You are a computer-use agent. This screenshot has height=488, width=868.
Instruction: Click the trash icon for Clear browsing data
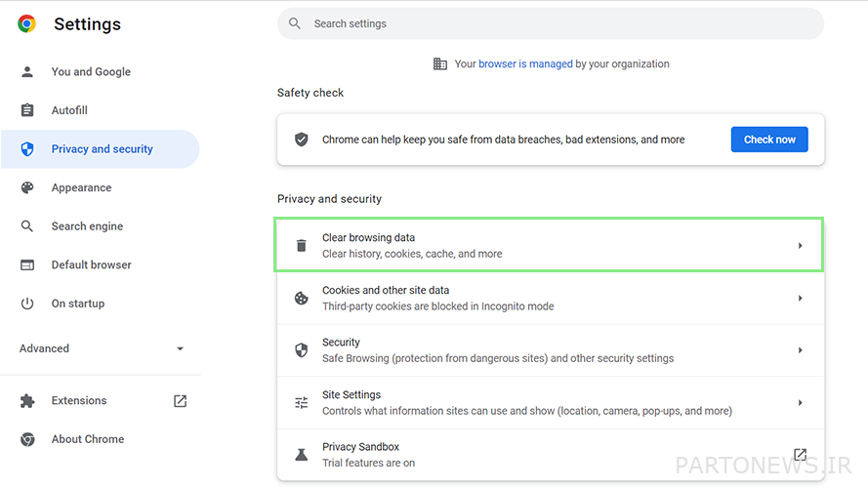(x=301, y=245)
